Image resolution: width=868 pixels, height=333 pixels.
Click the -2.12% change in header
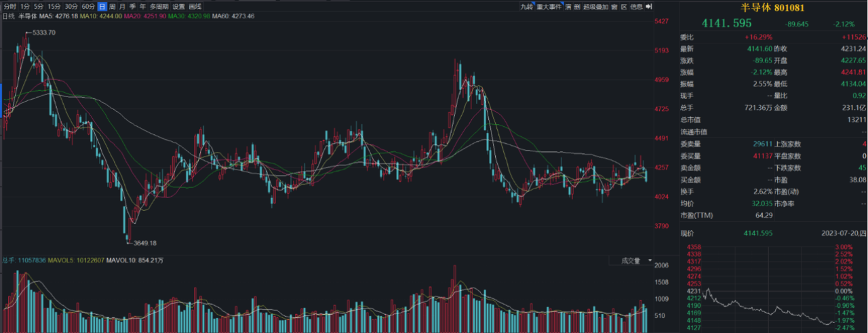pyautogui.click(x=844, y=24)
